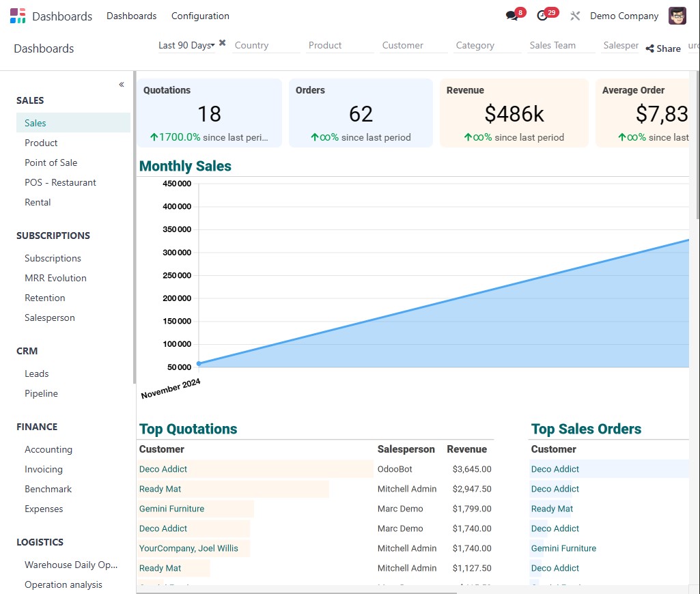Open the user avatar menu

[x=677, y=16]
